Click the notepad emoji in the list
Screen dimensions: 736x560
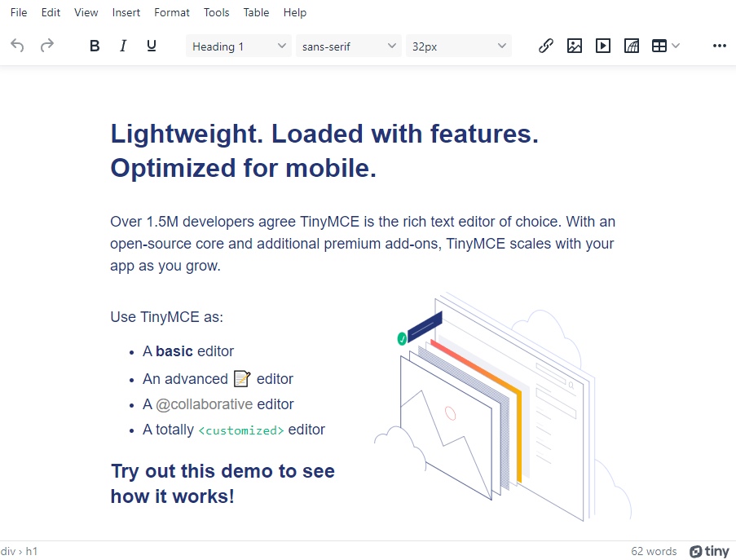click(x=242, y=379)
